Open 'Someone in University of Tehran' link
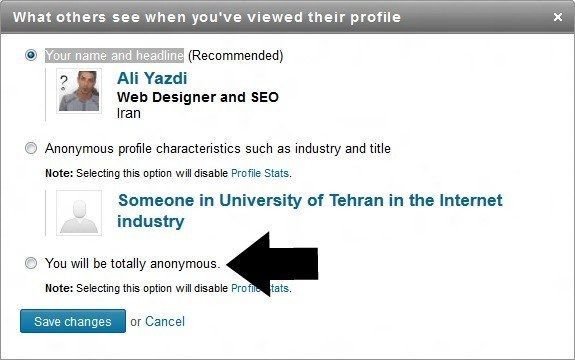 click(x=310, y=211)
